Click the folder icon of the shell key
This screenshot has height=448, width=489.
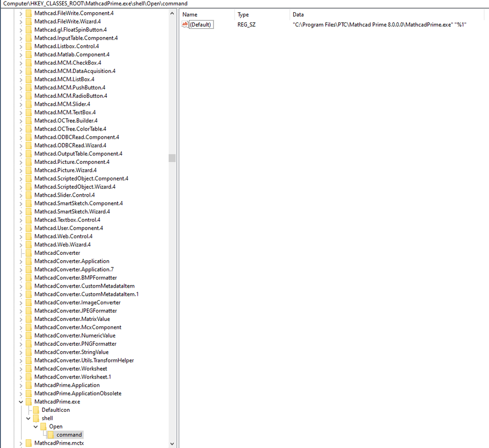pos(36,418)
